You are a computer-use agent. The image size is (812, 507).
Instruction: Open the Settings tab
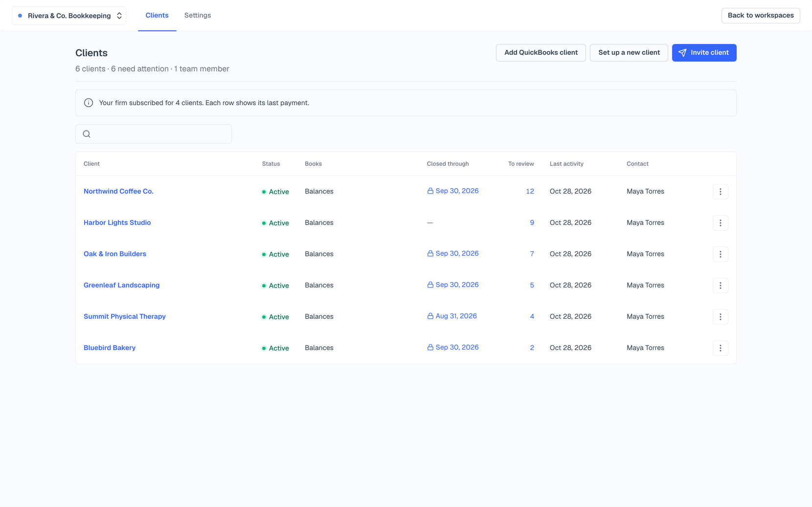click(198, 16)
